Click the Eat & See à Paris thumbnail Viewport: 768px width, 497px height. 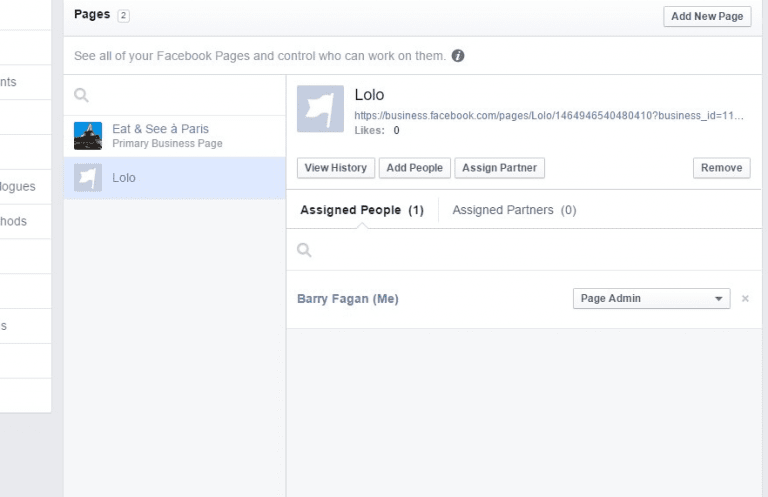tap(88, 136)
